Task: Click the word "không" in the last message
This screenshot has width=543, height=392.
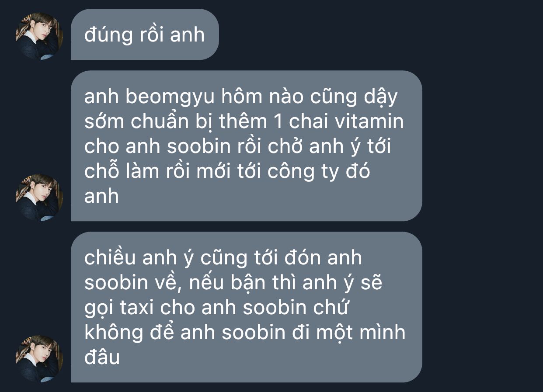Action: [114, 334]
